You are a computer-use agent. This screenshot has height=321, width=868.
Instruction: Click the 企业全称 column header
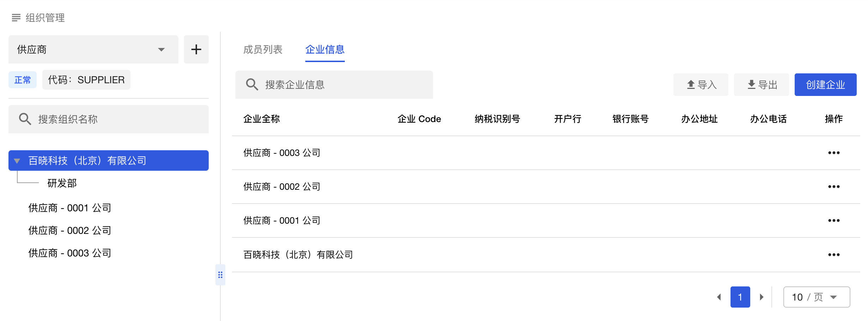coord(262,119)
